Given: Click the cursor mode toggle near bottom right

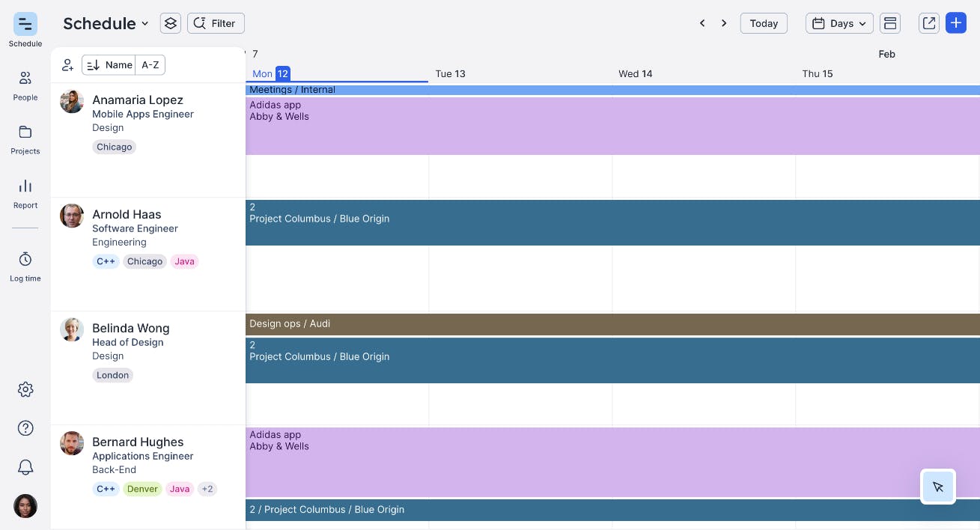Looking at the screenshot, I should click(x=938, y=487).
